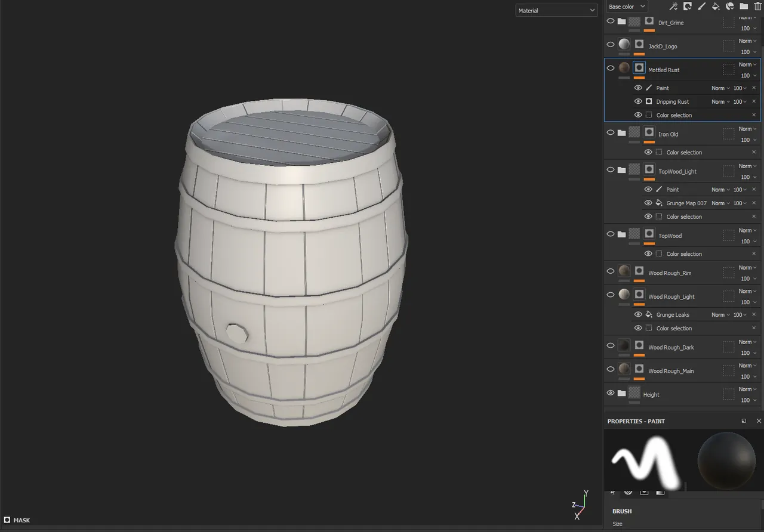
Task: Click the Dripping Rust generator icon
Action: point(649,101)
